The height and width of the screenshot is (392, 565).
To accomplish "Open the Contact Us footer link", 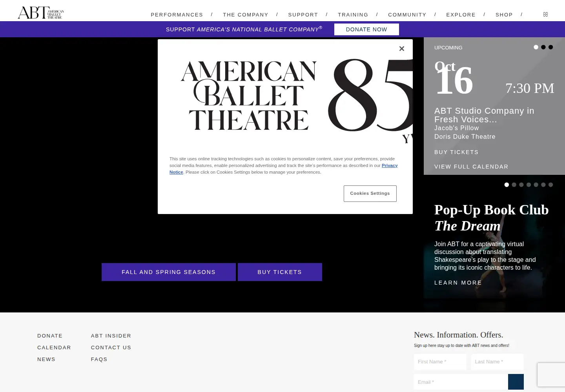I will coord(111,348).
